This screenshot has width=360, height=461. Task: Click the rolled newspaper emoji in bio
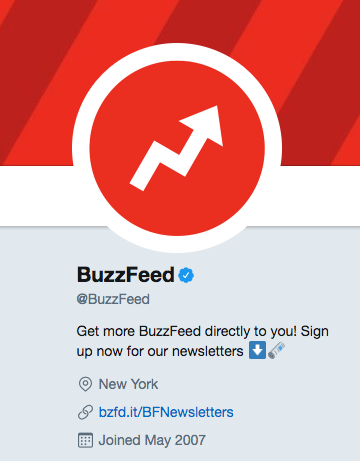tap(276, 350)
